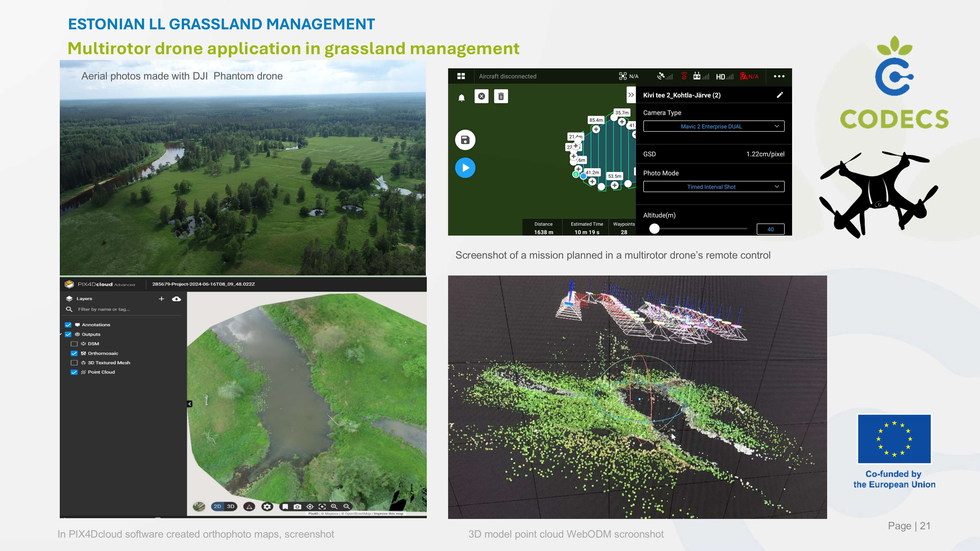Click the search magnifier icon in Layers
980x551 pixels.
pos(69,309)
